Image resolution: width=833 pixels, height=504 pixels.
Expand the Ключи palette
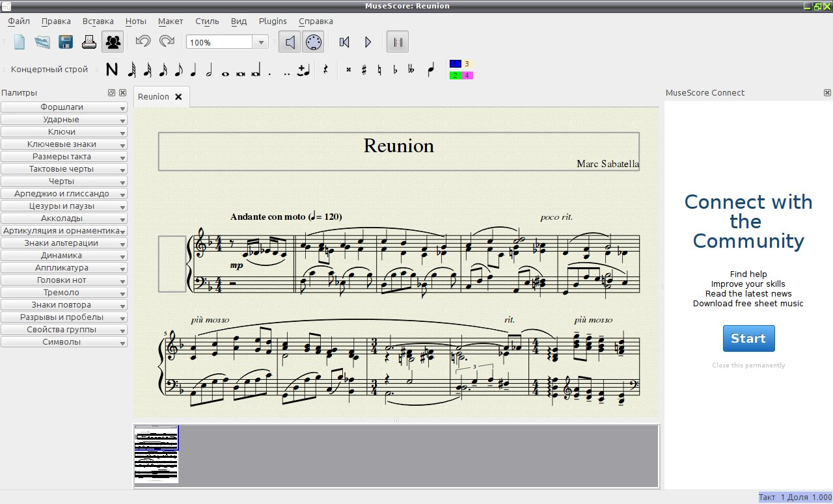[64, 132]
